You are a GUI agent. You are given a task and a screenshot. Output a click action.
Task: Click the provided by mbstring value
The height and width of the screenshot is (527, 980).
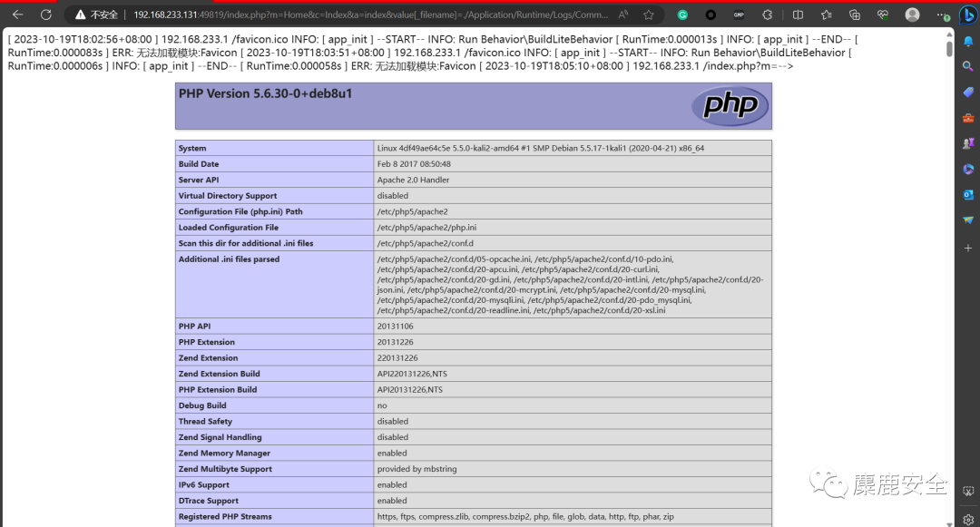[416, 469]
